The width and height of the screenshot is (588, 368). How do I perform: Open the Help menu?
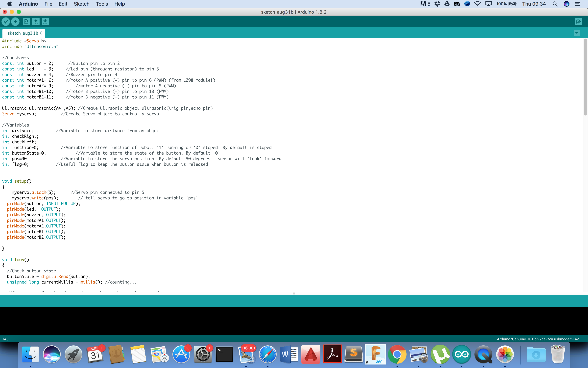tap(120, 4)
